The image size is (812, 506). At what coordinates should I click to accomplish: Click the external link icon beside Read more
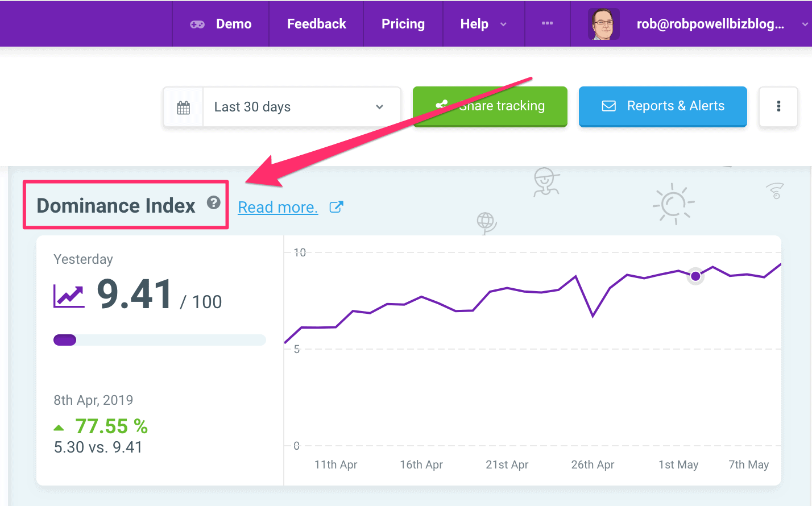point(336,207)
